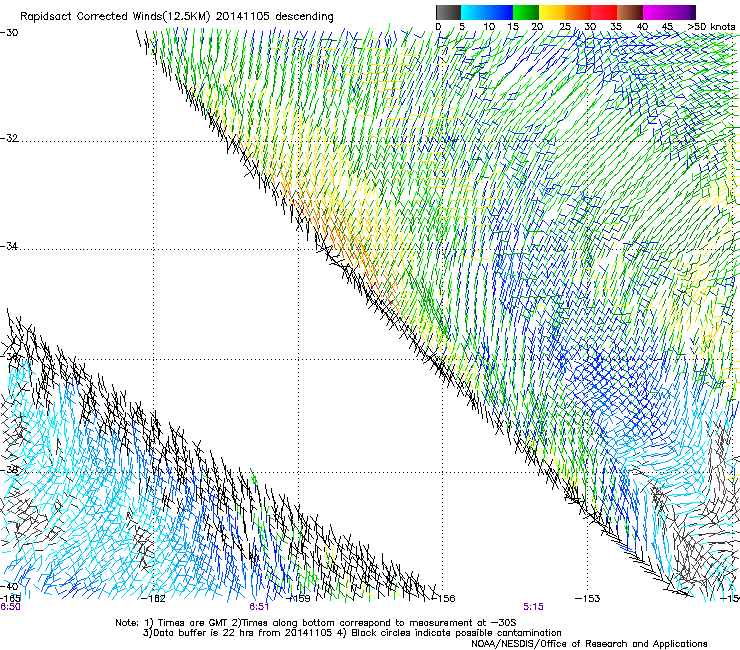740x650 pixels.
Task: Click the 'NOAA/NESDIS/Office of Research and Applications' credit
Action: 589,644
